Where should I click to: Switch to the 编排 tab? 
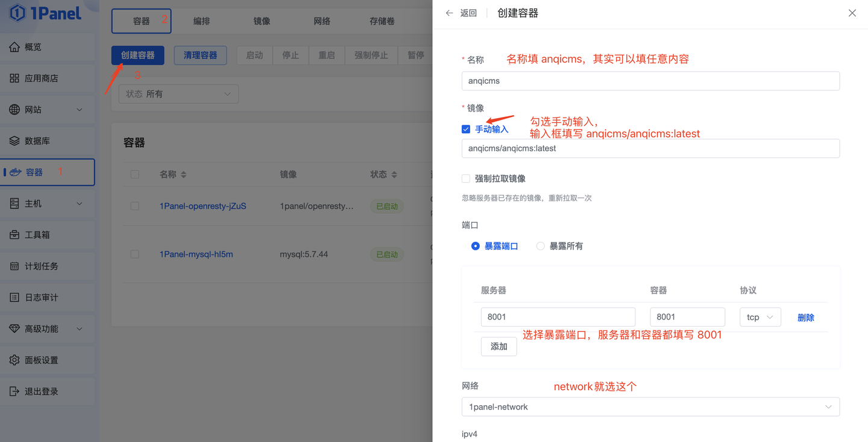pyautogui.click(x=202, y=21)
